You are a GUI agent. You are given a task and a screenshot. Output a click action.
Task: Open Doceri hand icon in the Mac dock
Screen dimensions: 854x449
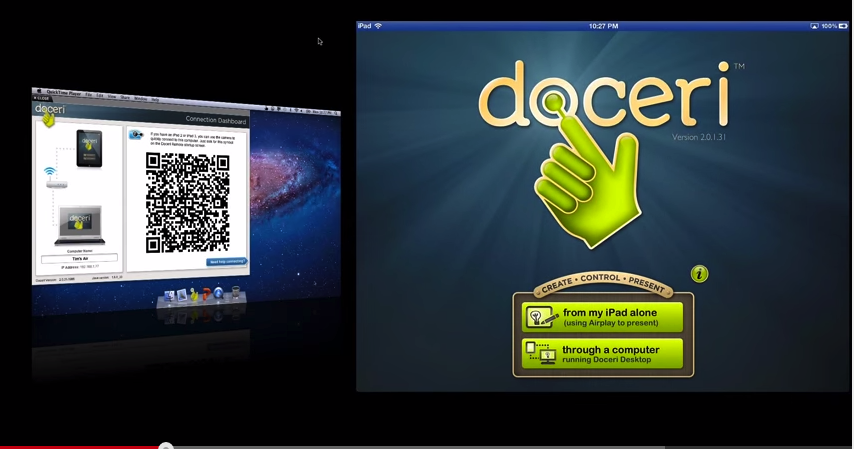[x=194, y=295]
